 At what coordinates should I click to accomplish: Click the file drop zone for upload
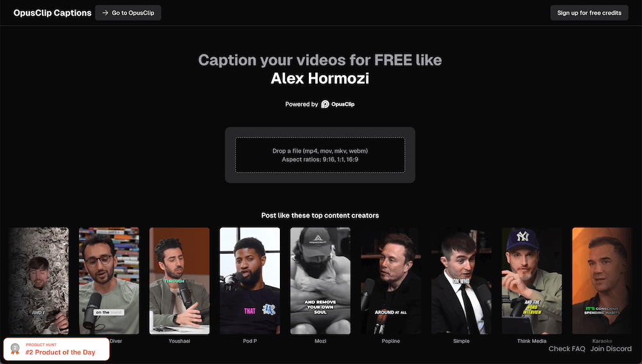(x=320, y=155)
